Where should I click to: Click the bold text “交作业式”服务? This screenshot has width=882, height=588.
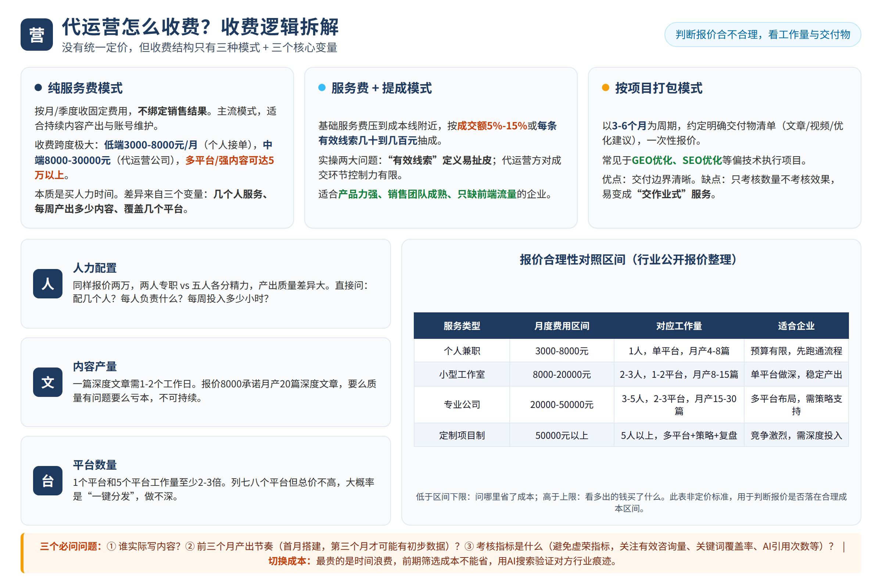671,194
